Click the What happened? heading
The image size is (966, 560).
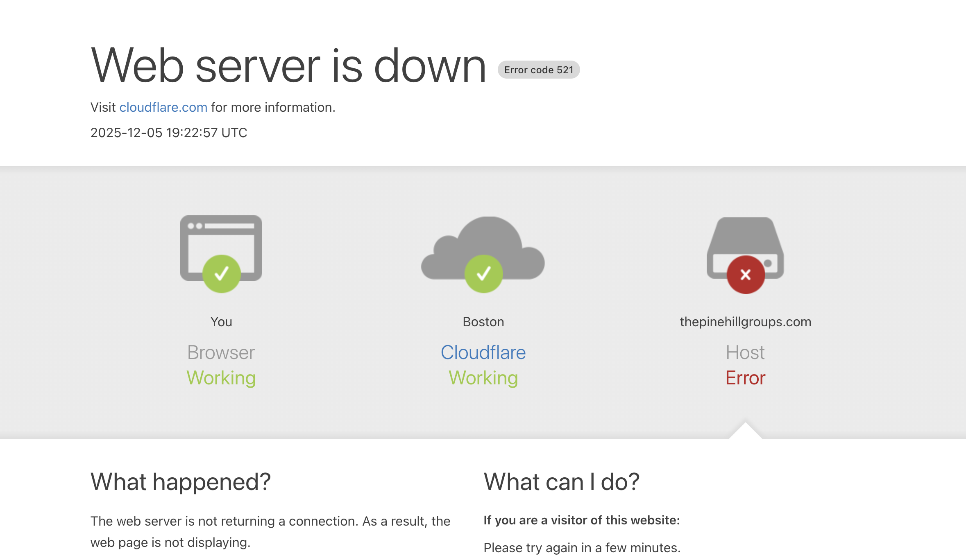click(x=181, y=482)
